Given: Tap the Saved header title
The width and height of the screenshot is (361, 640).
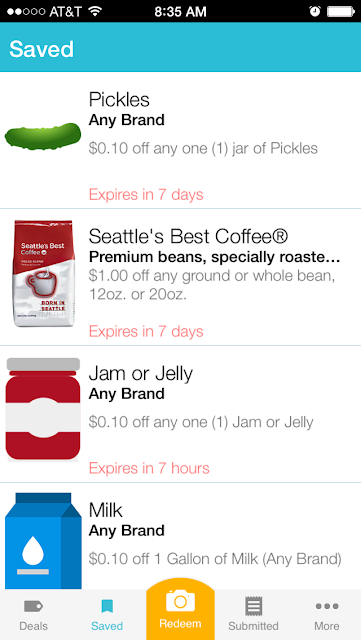Looking at the screenshot, I should (41, 49).
